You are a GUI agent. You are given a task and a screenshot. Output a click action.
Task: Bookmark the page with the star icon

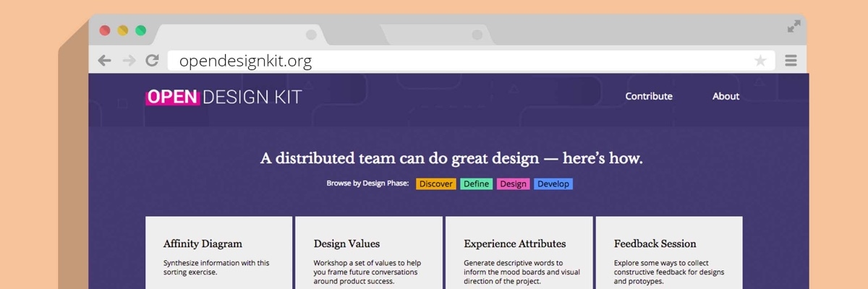click(x=760, y=61)
